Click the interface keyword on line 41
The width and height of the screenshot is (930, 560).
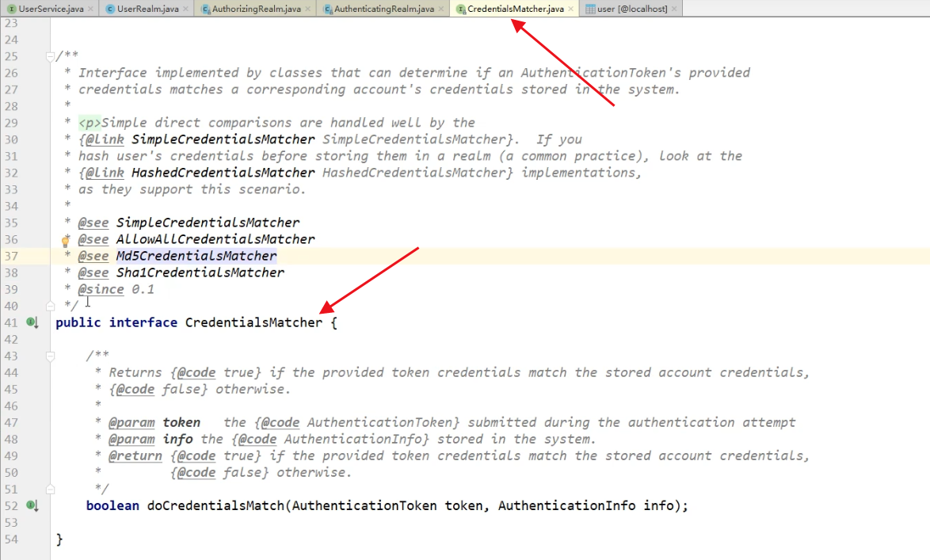[x=143, y=322]
